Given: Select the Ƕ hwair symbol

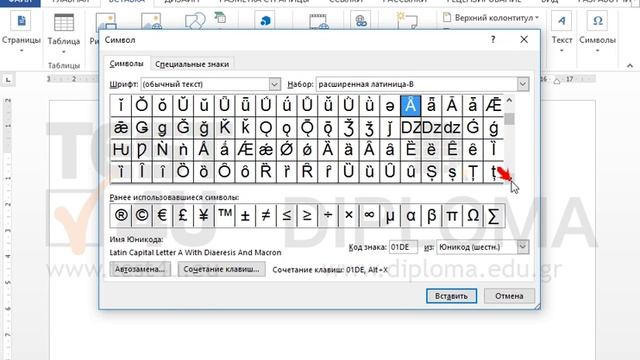Looking at the screenshot, I should [121, 150].
